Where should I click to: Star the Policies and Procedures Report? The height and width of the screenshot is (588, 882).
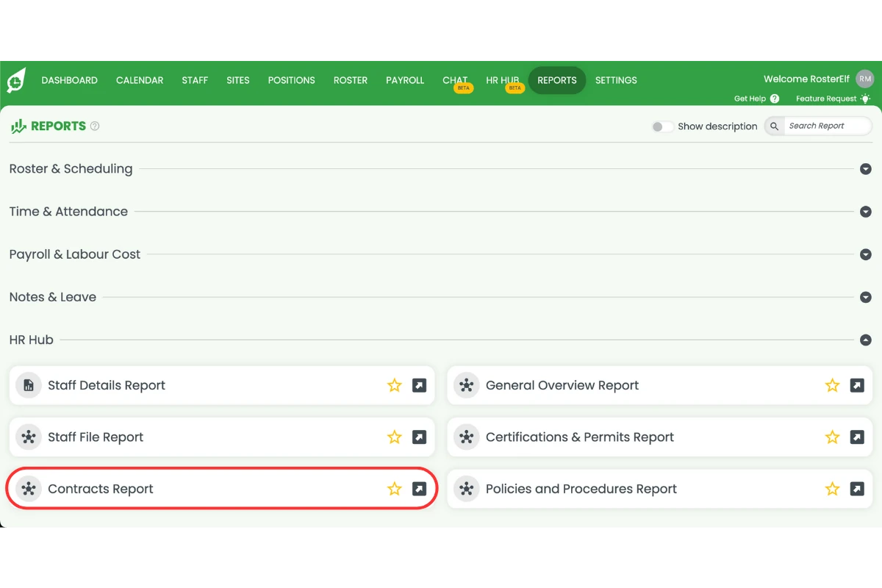[832, 489]
